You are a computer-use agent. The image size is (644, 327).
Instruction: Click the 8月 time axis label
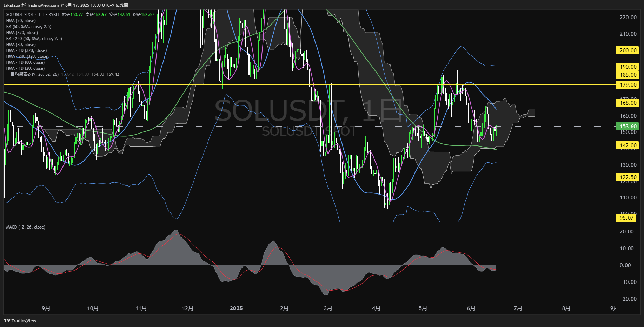coord(566,308)
